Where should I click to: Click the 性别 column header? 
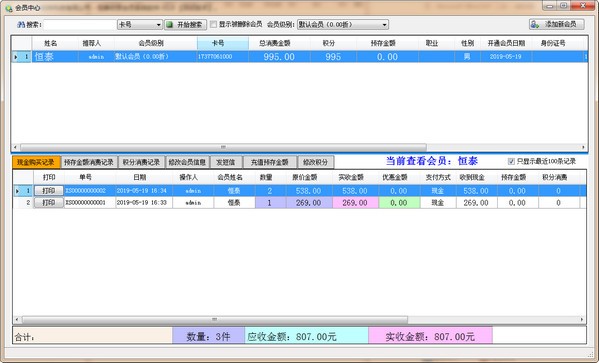click(468, 43)
